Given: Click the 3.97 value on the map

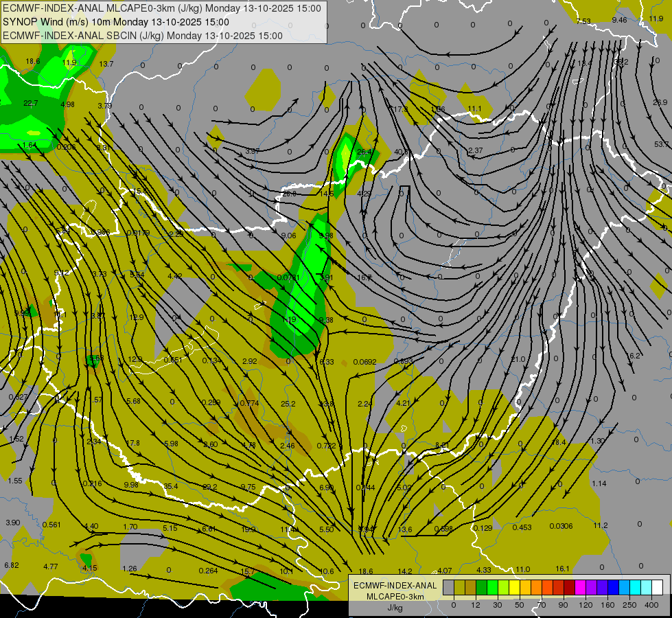Looking at the screenshot, I should [x=253, y=151].
